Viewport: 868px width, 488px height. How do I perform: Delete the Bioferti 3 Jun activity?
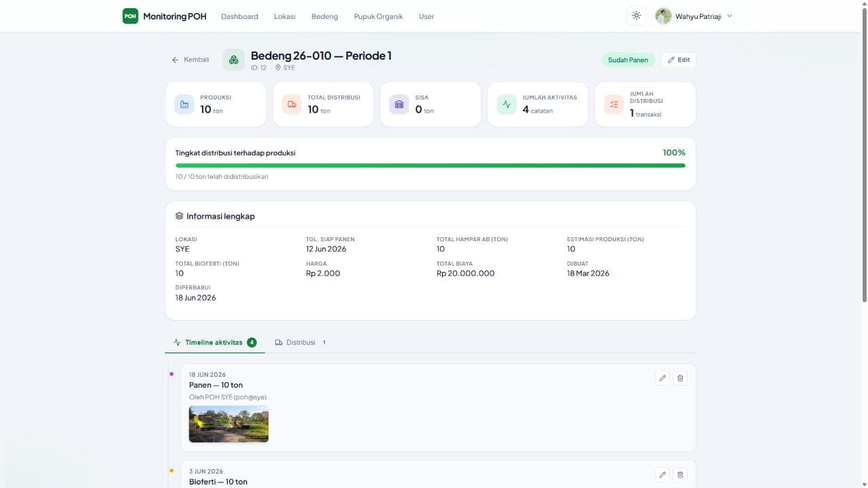pyautogui.click(x=680, y=475)
